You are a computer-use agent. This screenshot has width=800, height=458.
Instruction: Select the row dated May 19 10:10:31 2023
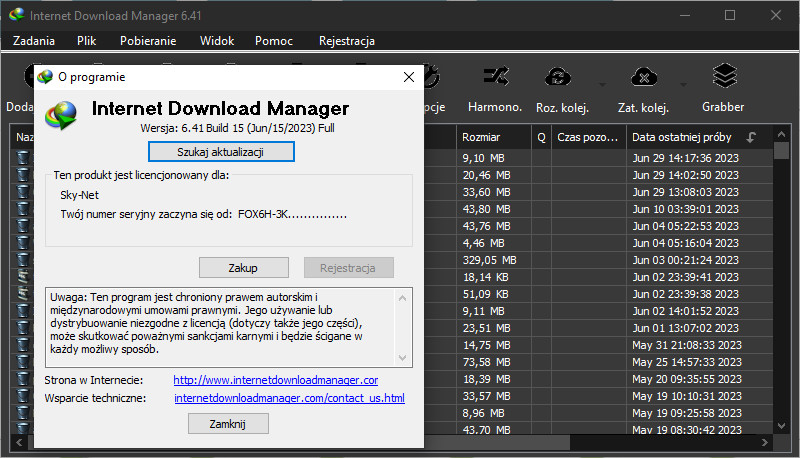[392, 396]
